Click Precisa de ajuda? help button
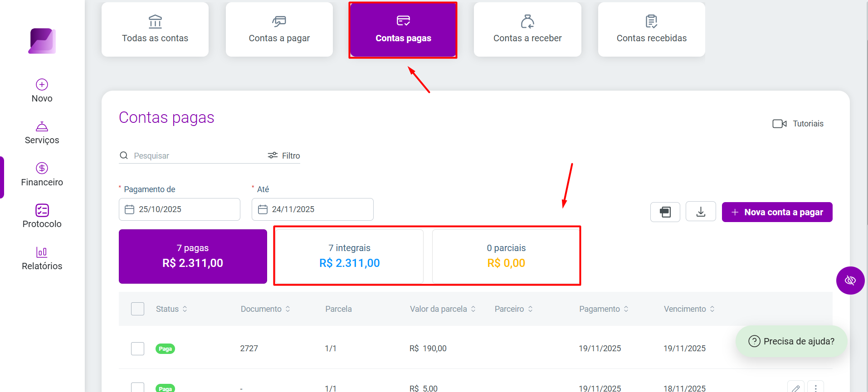Image resolution: width=868 pixels, height=392 pixels. 791,341
